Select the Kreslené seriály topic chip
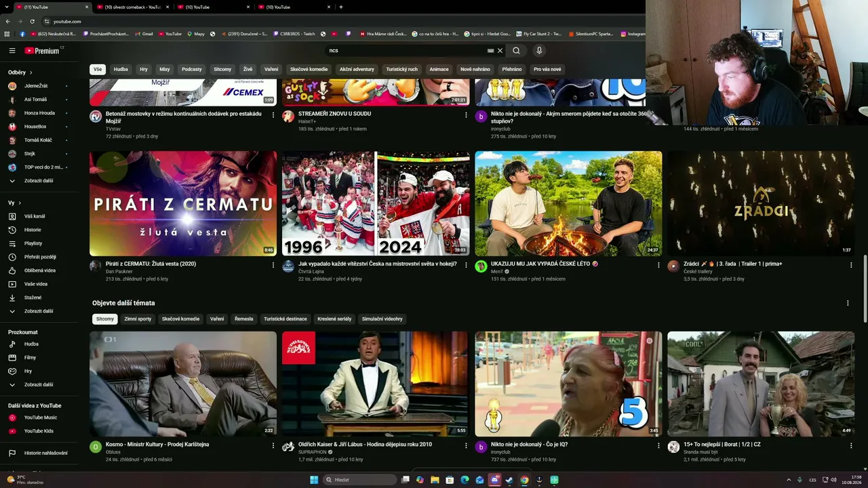This screenshot has height=488, width=868. tap(335, 319)
